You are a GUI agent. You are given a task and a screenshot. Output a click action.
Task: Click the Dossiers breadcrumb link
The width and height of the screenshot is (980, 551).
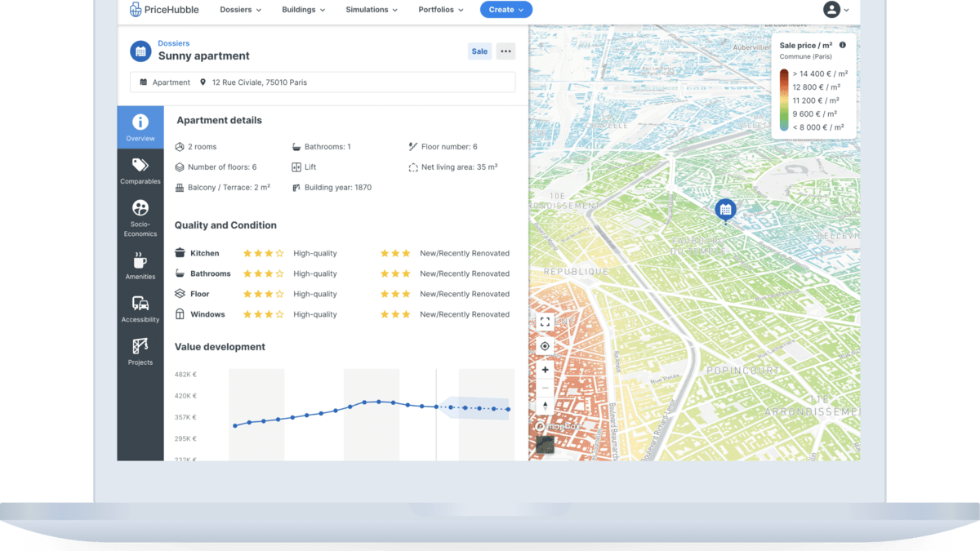173,43
